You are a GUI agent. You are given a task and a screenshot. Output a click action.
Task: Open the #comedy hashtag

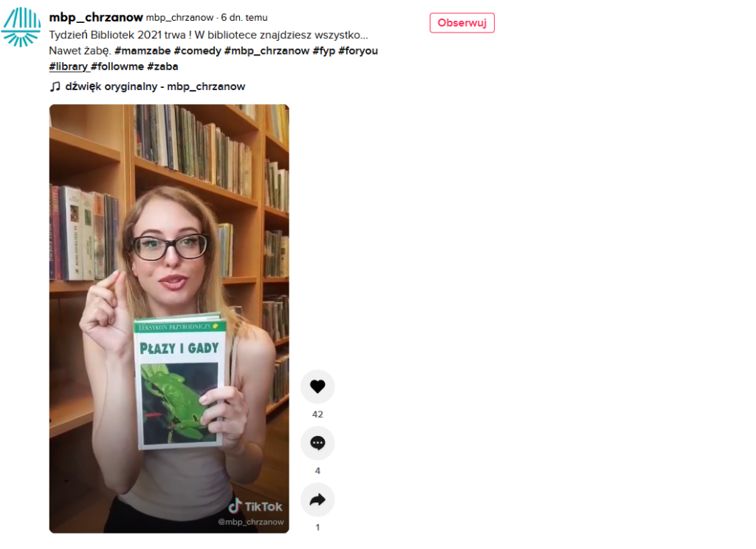[197, 51]
